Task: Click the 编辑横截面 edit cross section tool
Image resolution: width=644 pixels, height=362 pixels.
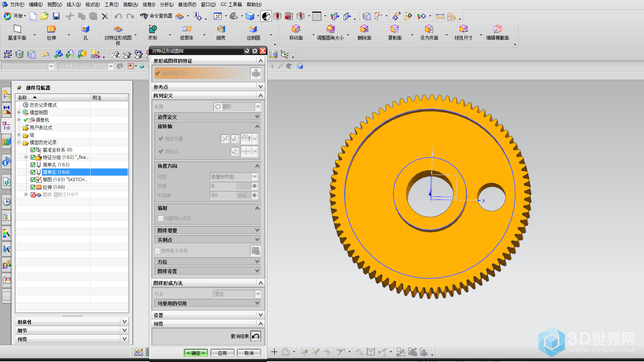Action: tap(497, 33)
